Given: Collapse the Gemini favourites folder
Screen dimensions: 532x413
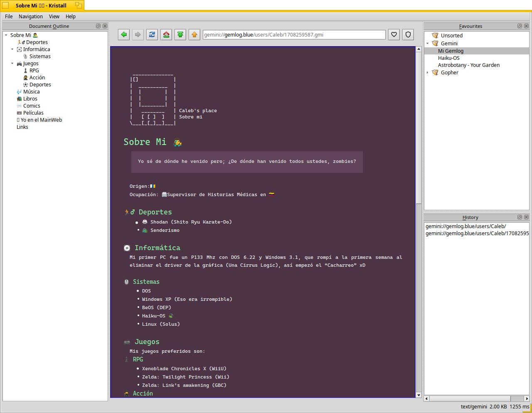Looking at the screenshot, I should [428, 44].
